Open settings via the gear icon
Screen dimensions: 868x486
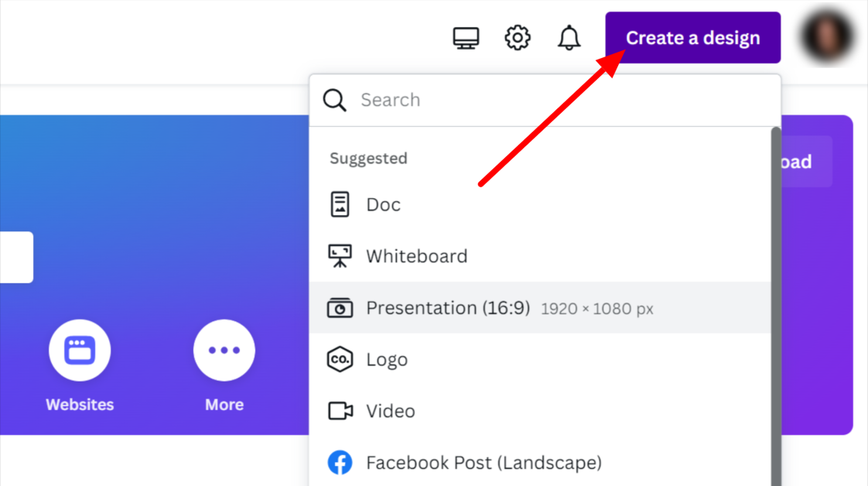pos(517,38)
